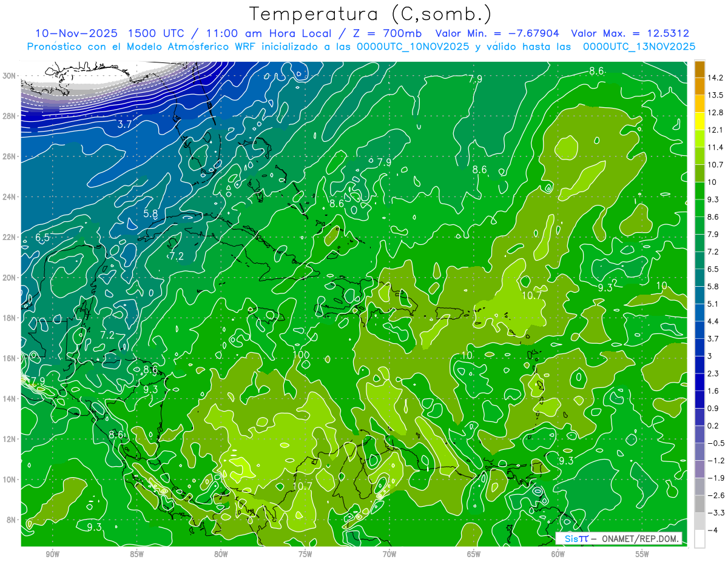728x562 pixels.
Task: Click the 5.8 contour label on the map
Action: pyautogui.click(x=151, y=214)
